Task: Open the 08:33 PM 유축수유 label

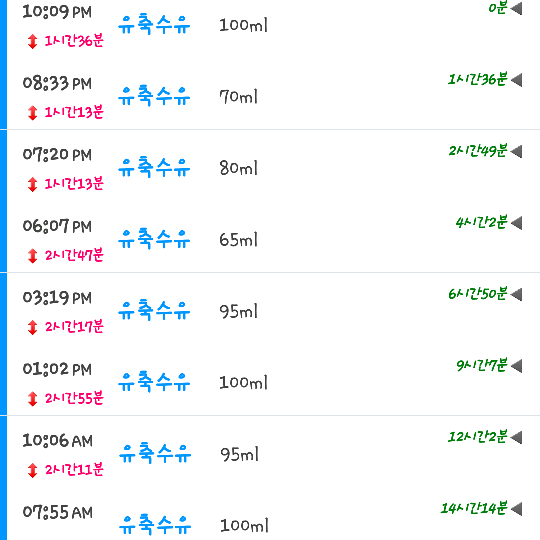Action: [x=154, y=96]
